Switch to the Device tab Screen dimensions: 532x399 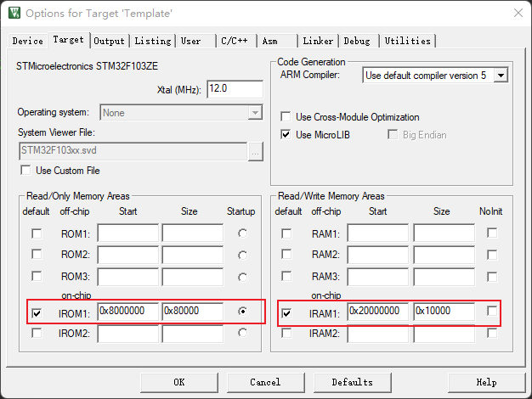coord(27,41)
